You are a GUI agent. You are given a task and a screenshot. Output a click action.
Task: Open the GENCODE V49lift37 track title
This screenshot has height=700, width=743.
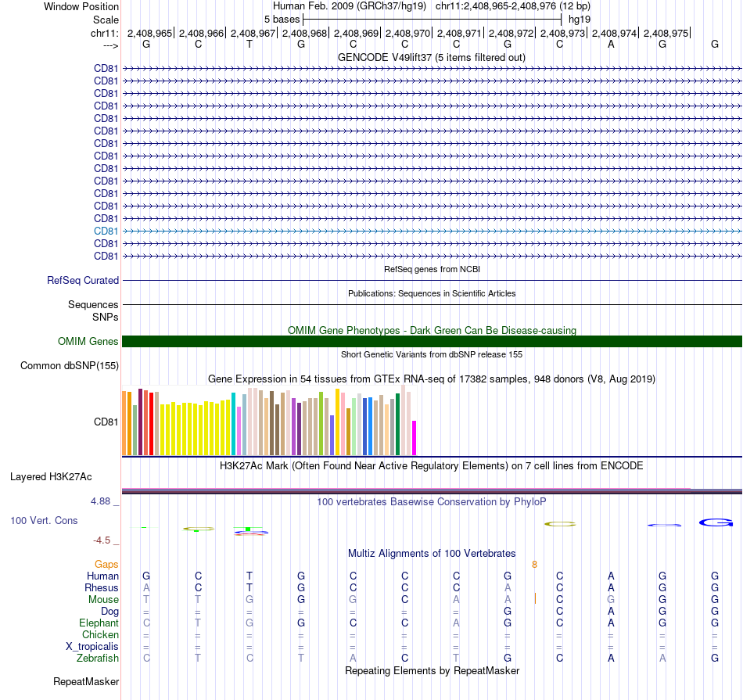431,57
